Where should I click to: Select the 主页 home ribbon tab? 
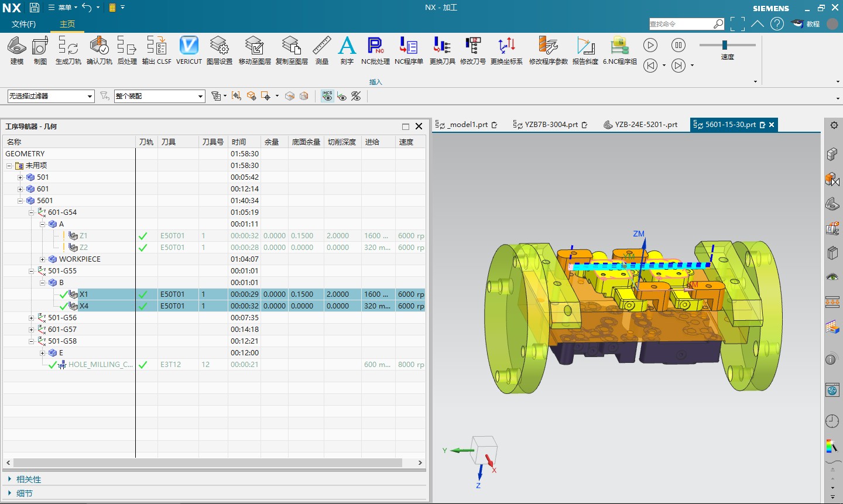(x=67, y=24)
